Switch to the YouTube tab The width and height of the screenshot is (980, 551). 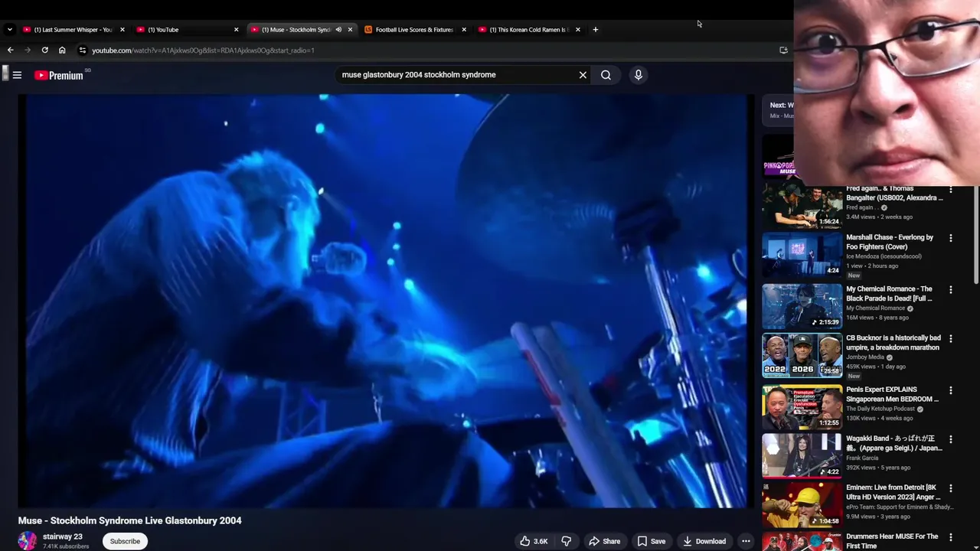pyautogui.click(x=188, y=30)
